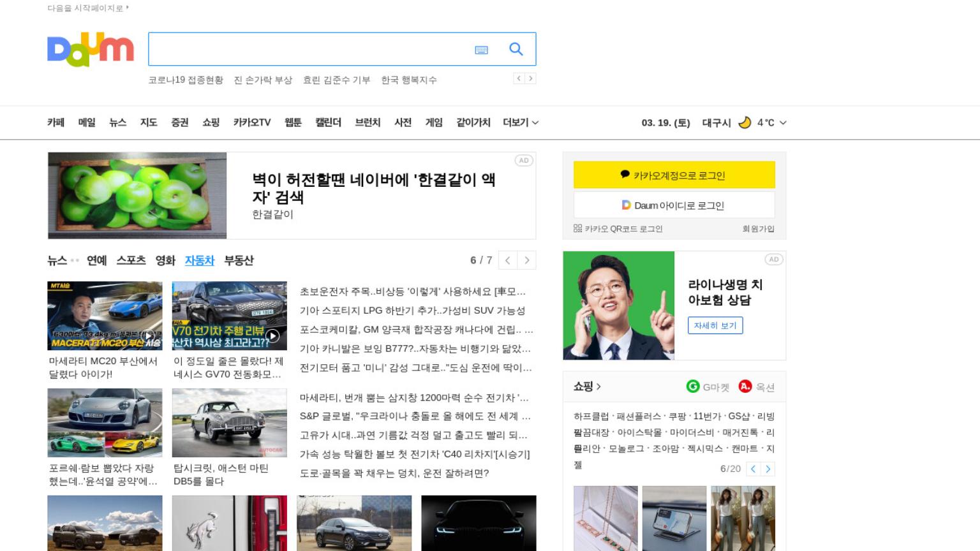Open the 11번가 shopping link
980x551 pixels.
pyautogui.click(x=707, y=416)
